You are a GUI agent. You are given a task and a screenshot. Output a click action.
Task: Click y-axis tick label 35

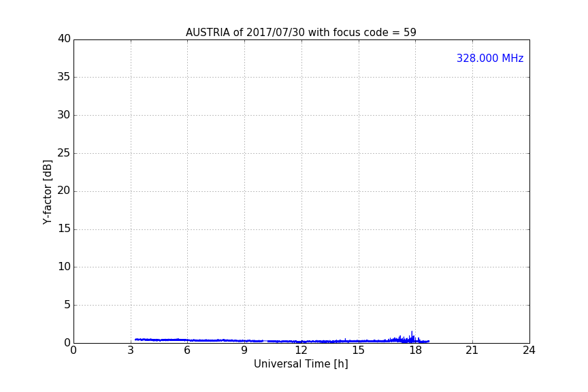tap(64, 77)
